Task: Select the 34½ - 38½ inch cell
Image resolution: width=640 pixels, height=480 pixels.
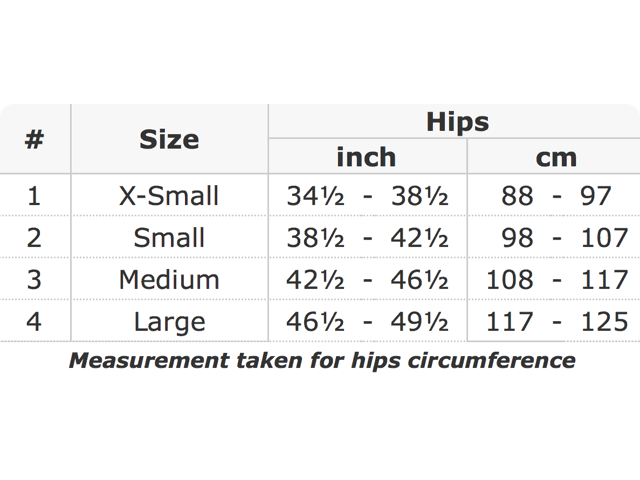Action: tap(367, 195)
